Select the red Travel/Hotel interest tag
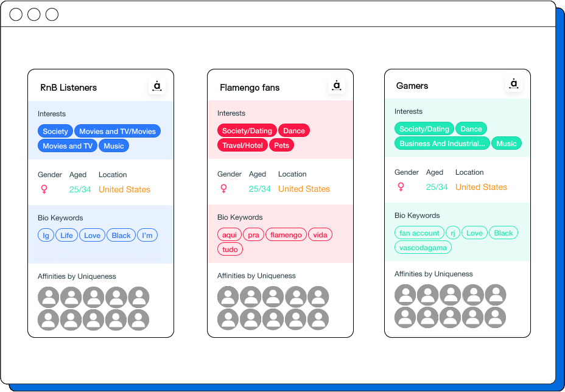565x392 pixels. (x=243, y=145)
